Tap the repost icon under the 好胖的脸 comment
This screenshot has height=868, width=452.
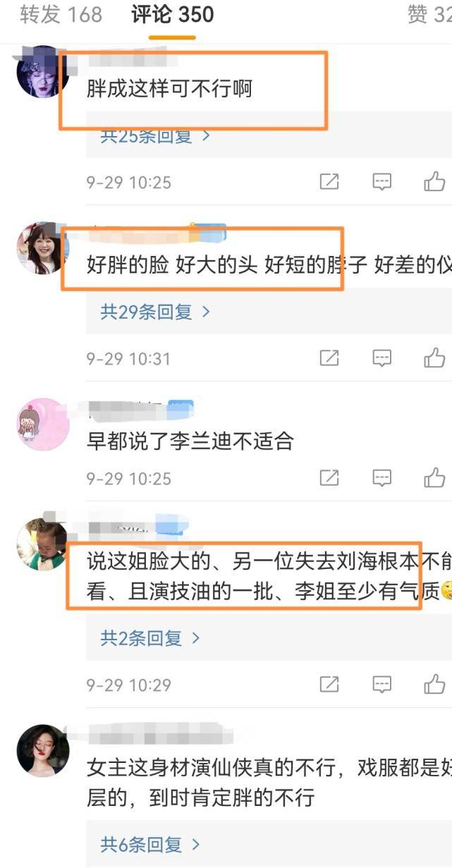click(x=329, y=358)
